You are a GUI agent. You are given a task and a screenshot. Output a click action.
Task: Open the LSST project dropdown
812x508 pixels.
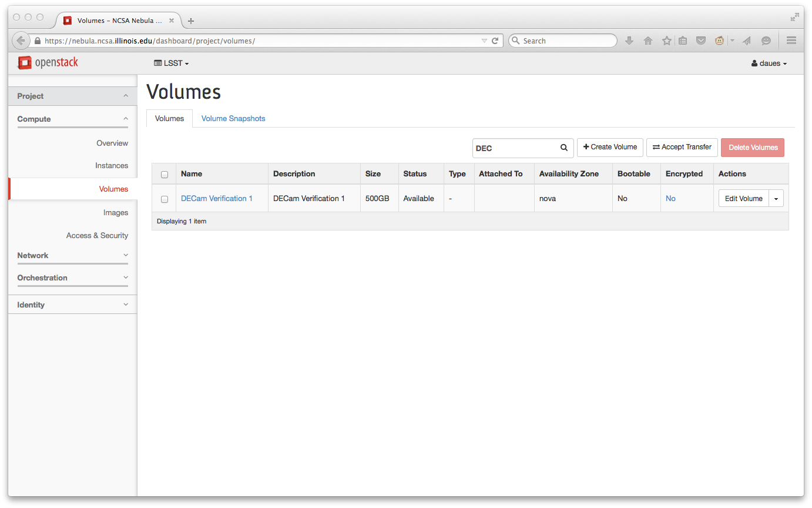172,63
